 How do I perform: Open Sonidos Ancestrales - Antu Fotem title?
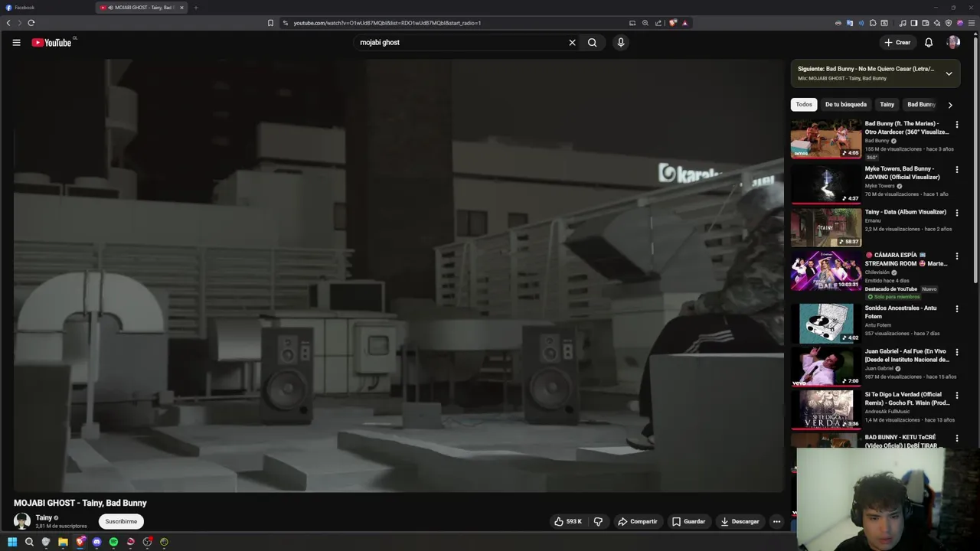[903, 312]
